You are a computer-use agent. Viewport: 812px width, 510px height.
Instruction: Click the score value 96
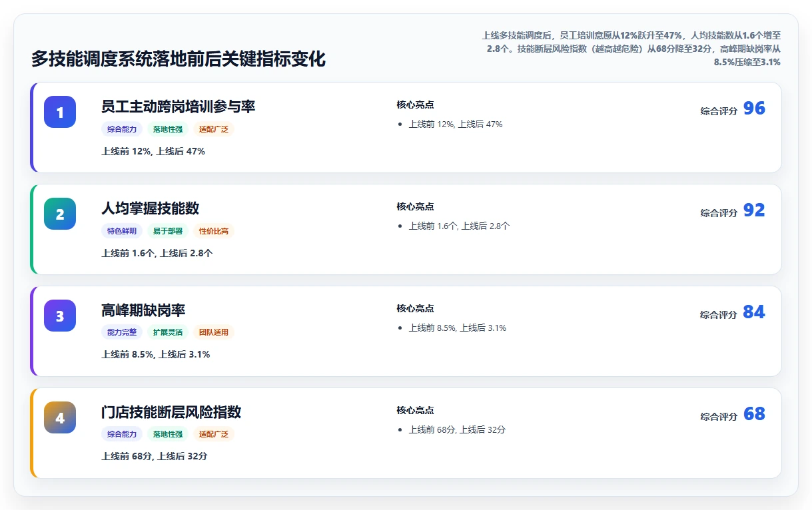pyautogui.click(x=754, y=109)
